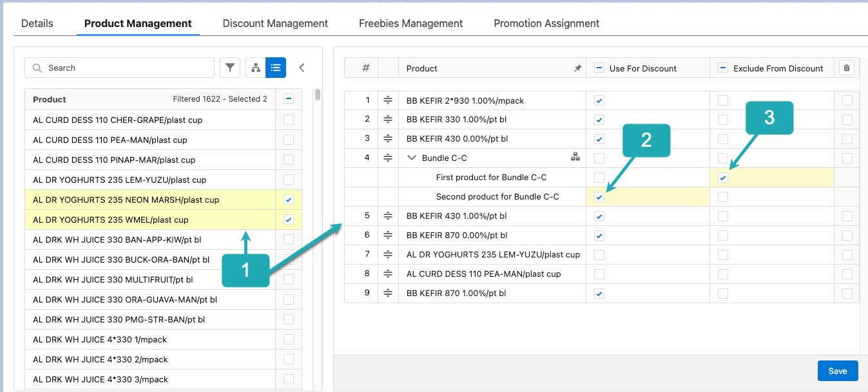Click the bundle icon on the Bundle C-C row
This screenshot has height=392, width=868.
pos(575,156)
